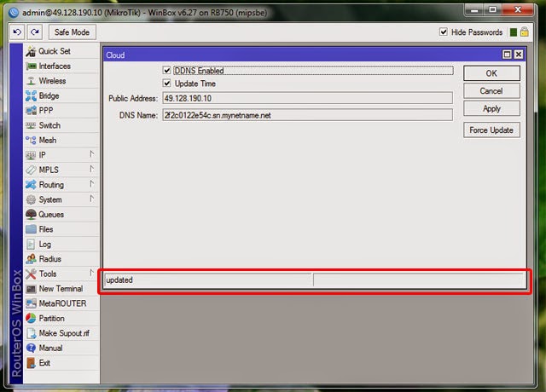Click the Radius users icon

(31, 259)
